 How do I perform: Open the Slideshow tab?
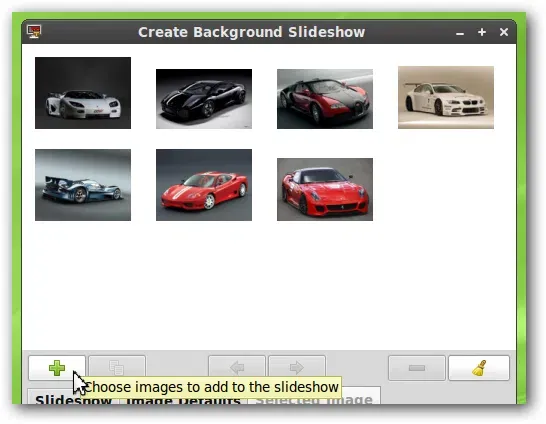pos(73,399)
